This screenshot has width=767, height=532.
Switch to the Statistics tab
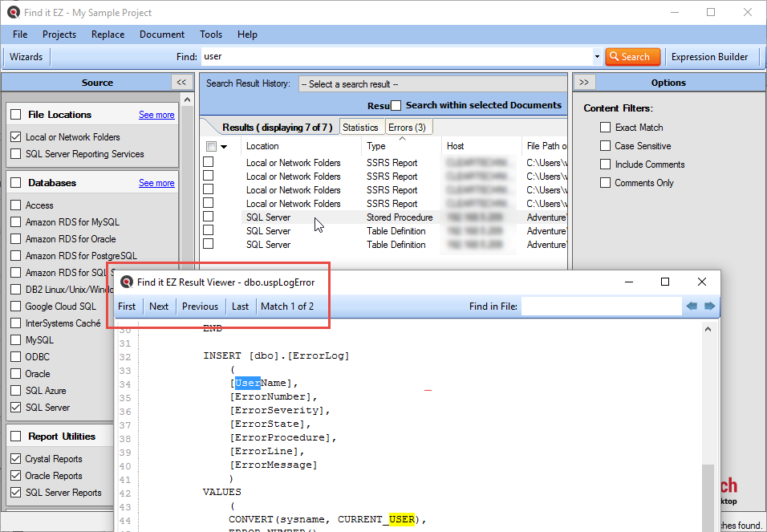tap(360, 128)
